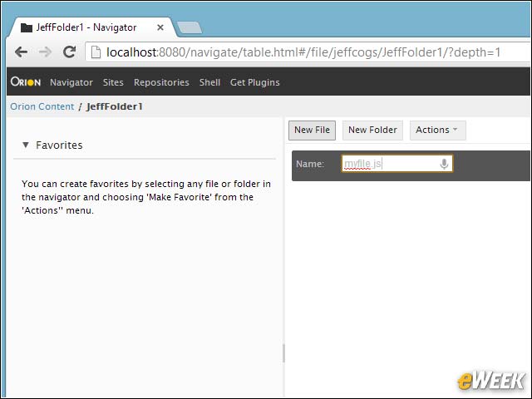This screenshot has width=532, height=399.
Task: Open the Shell page
Action: click(209, 82)
